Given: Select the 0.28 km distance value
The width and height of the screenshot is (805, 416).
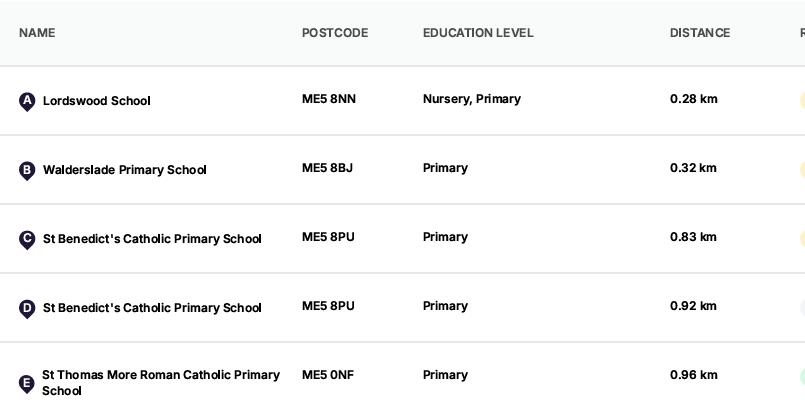Looking at the screenshot, I should click(x=694, y=99).
